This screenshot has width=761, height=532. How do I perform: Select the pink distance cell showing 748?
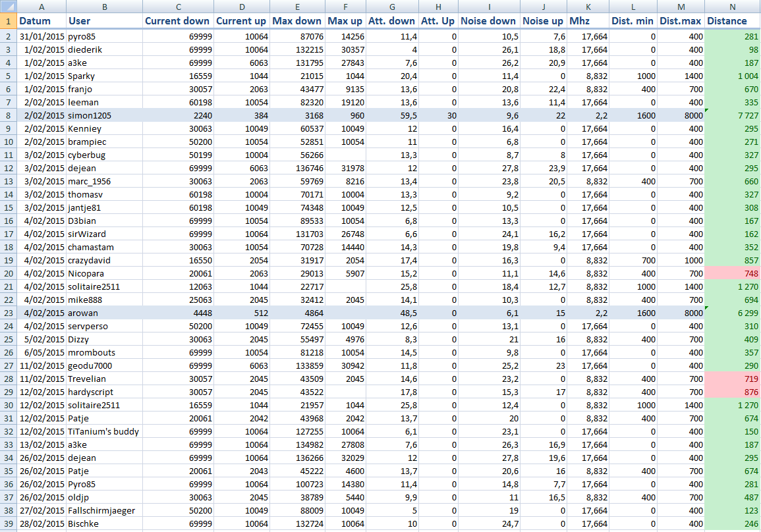click(x=732, y=273)
